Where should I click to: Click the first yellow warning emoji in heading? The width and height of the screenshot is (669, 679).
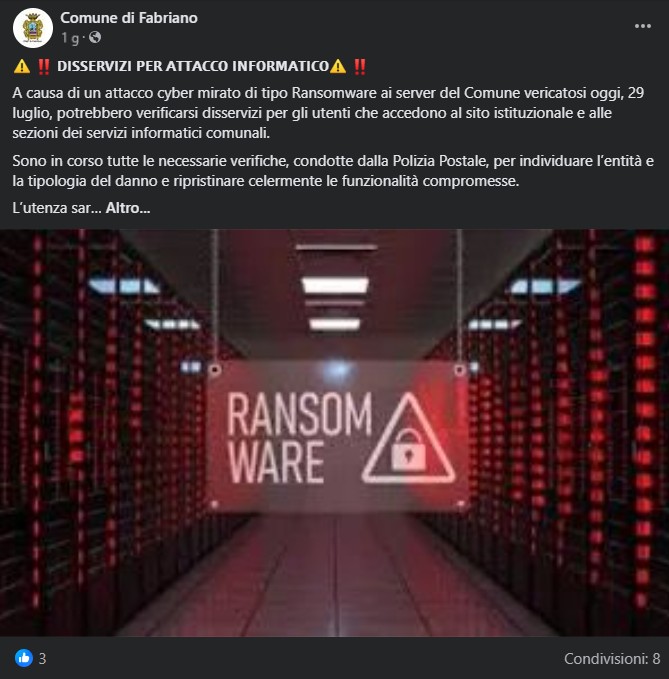point(22,67)
